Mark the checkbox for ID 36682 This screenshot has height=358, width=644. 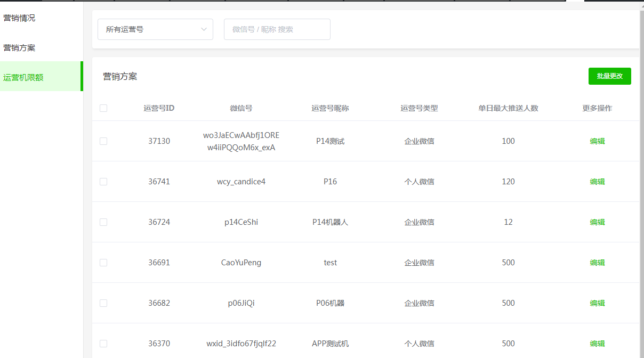tap(103, 303)
